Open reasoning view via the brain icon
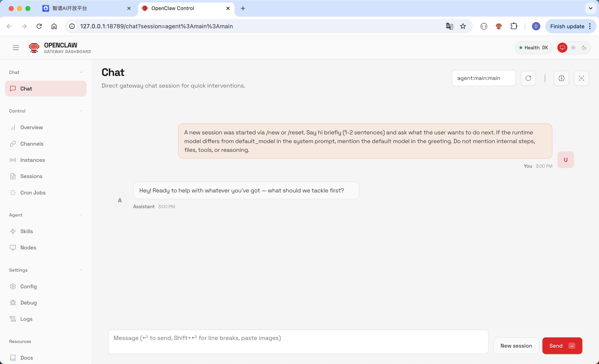Viewport: 599px width, 364px height. click(561, 78)
